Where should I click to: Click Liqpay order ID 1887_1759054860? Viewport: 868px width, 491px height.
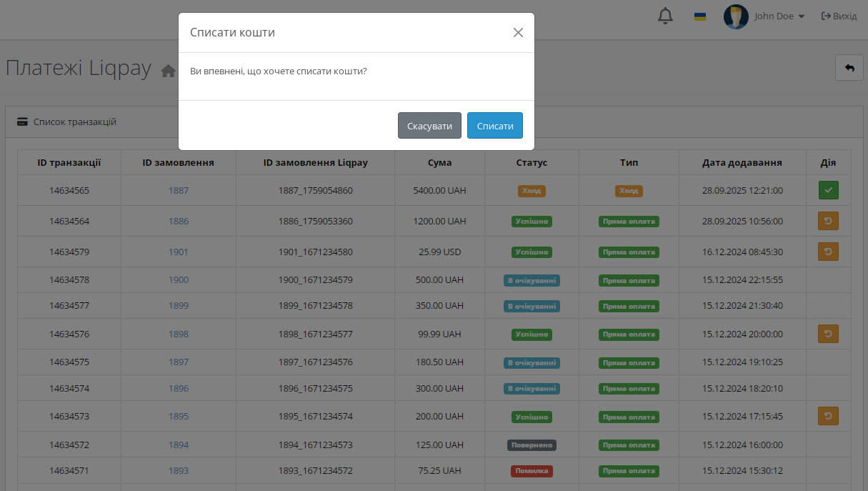[x=316, y=191]
